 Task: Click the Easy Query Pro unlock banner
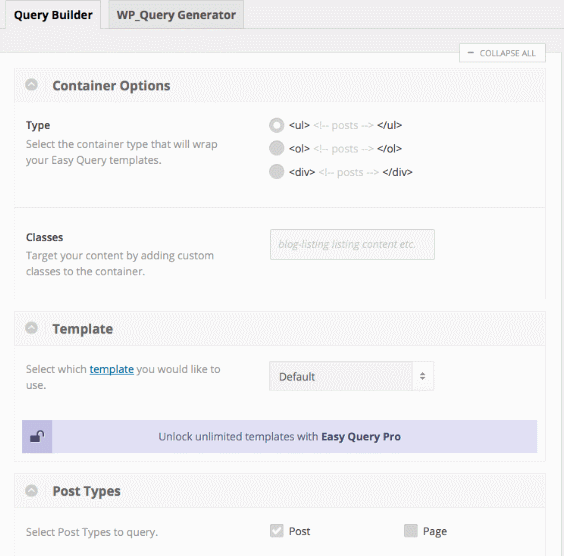(x=279, y=436)
